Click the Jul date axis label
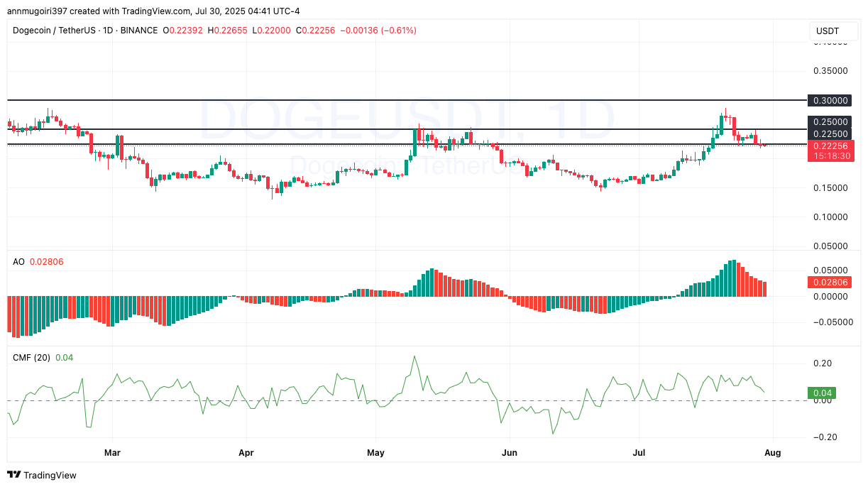 (639, 452)
